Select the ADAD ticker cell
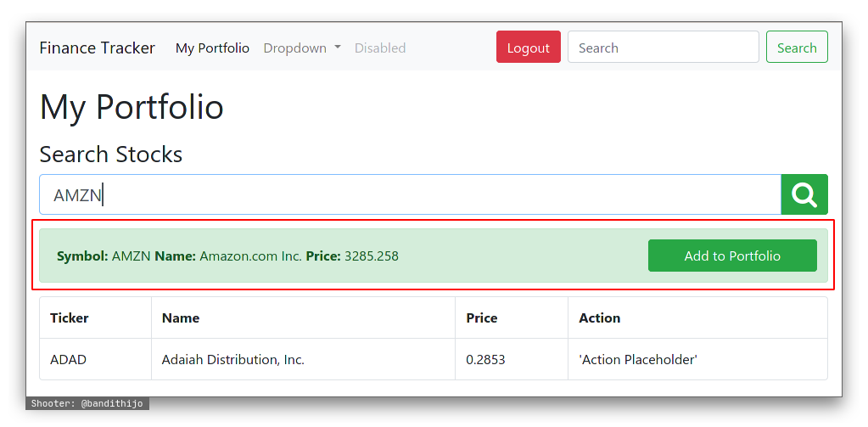The width and height of the screenshot is (868, 427). pos(68,359)
